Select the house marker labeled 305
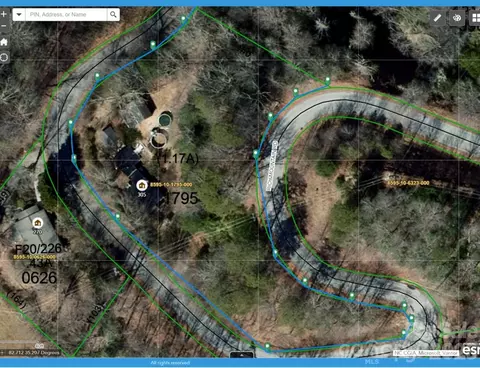Image resolution: width=480 pixels, height=368 pixels. pyautogui.click(x=142, y=185)
